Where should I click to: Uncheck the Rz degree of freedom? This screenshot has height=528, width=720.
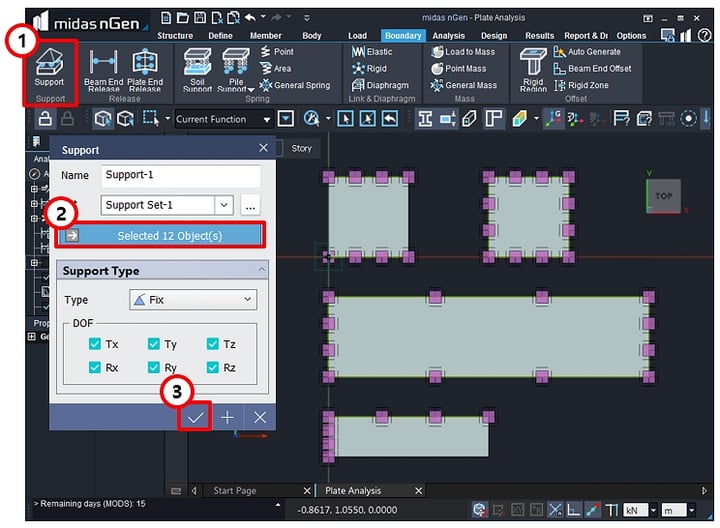[x=212, y=367]
